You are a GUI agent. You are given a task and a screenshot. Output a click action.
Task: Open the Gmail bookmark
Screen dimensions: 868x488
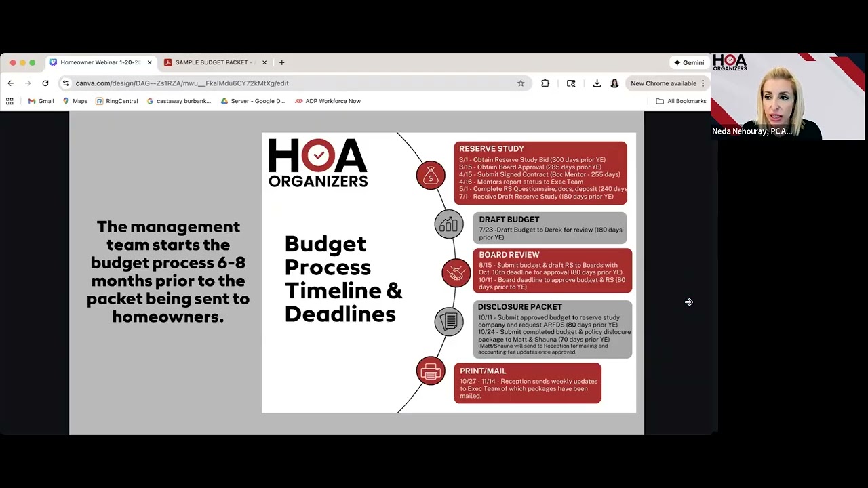(x=41, y=101)
